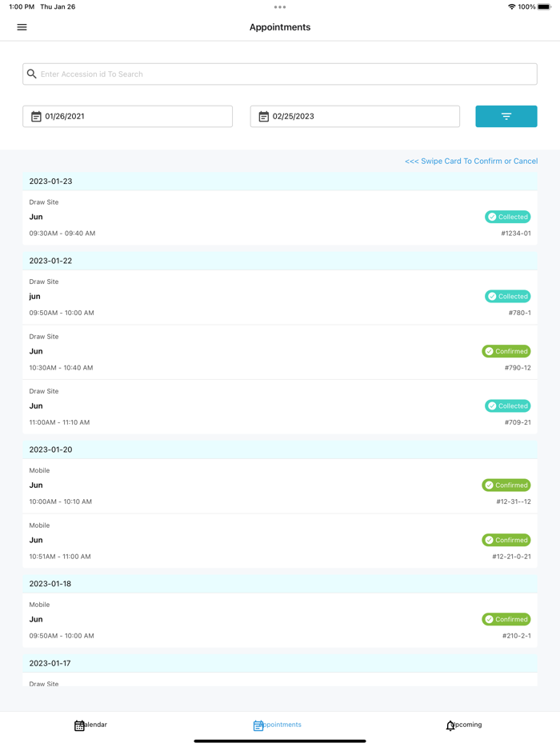Go to the Upcoming tab

pos(464,725)
